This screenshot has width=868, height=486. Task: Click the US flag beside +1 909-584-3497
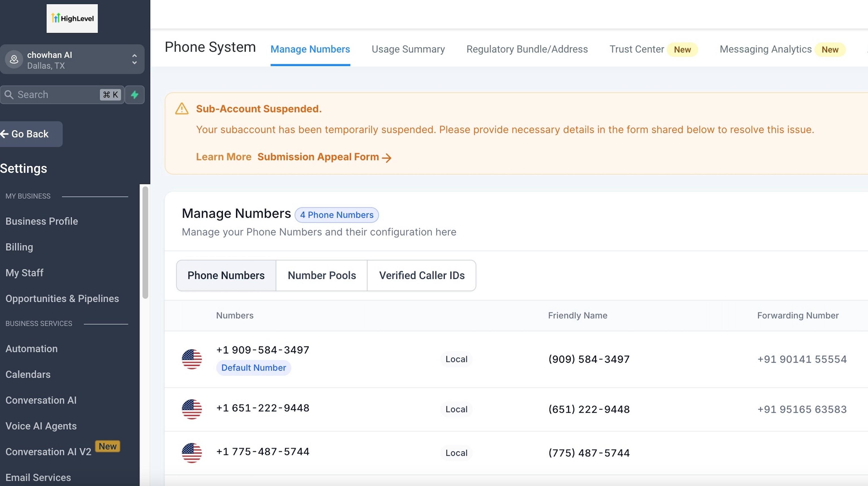192,359
